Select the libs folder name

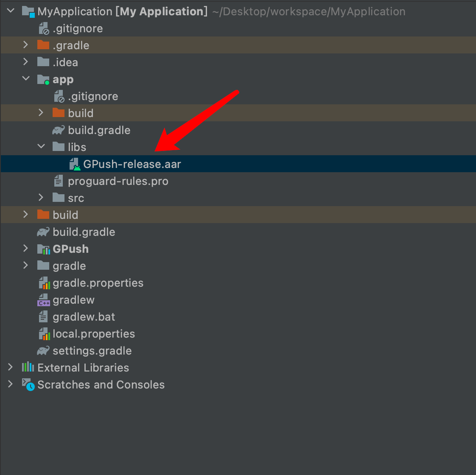[77, 147]
